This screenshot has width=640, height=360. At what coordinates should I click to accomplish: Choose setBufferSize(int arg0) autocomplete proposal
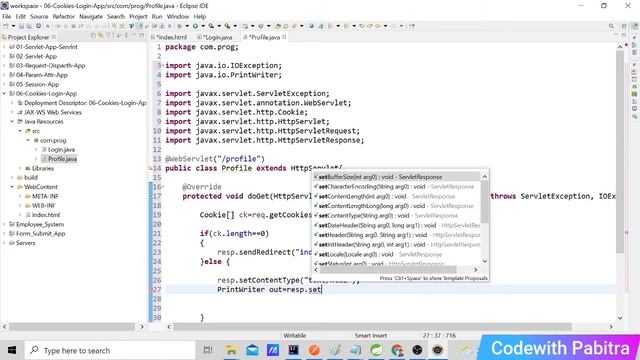coord(397,177)
